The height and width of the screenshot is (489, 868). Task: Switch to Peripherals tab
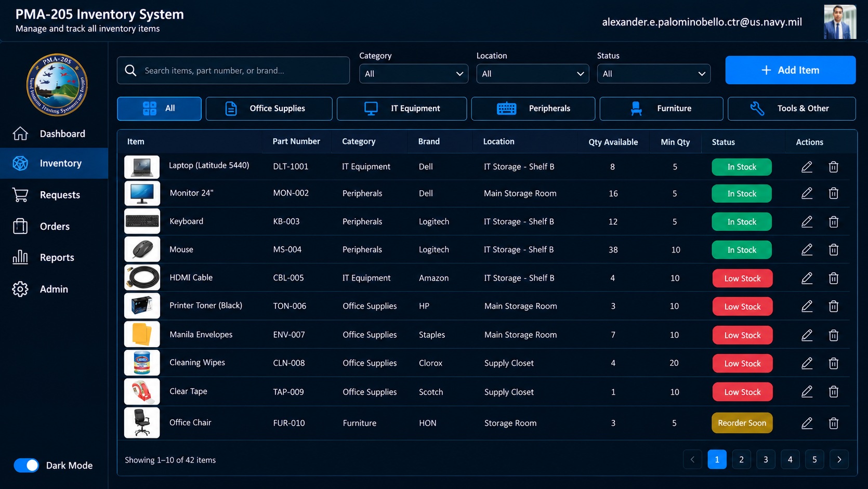click(533, 109)
